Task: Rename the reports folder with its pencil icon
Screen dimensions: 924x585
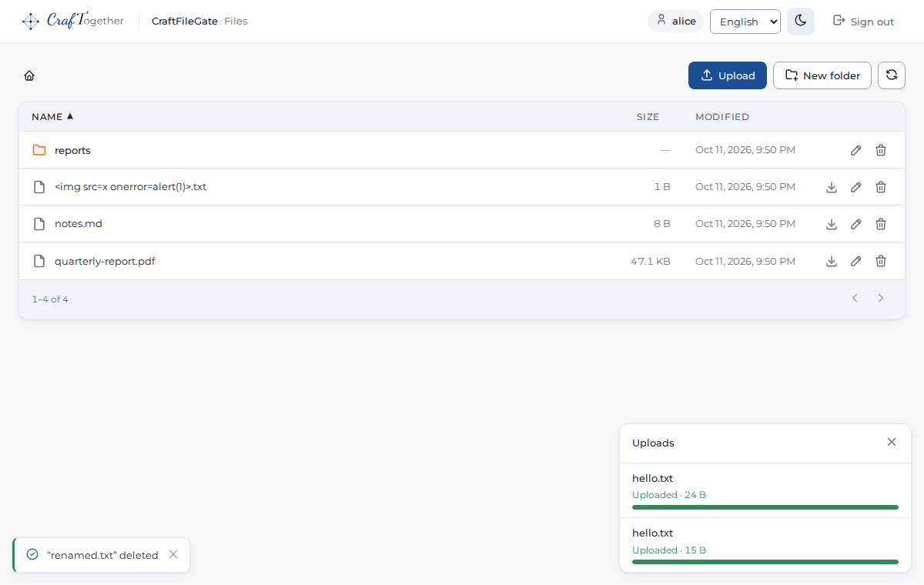Action: click(x=855, y=150)
